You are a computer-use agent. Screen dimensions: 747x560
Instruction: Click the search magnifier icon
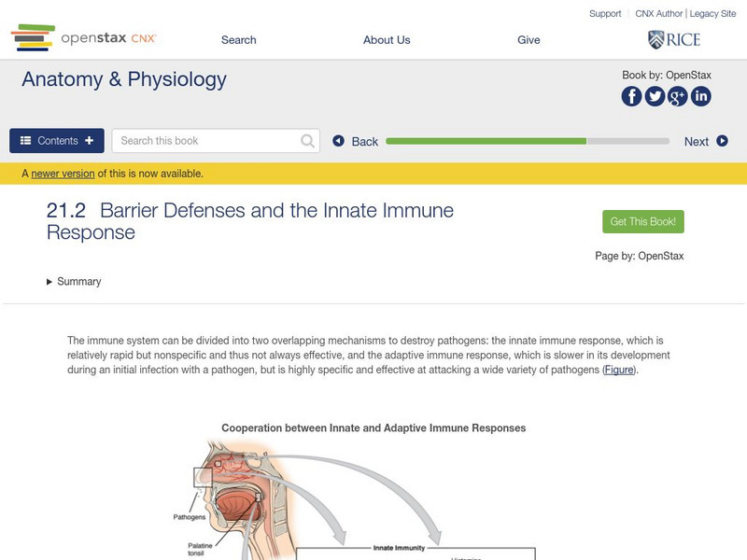pyautogui.click(x=308, y=141)
